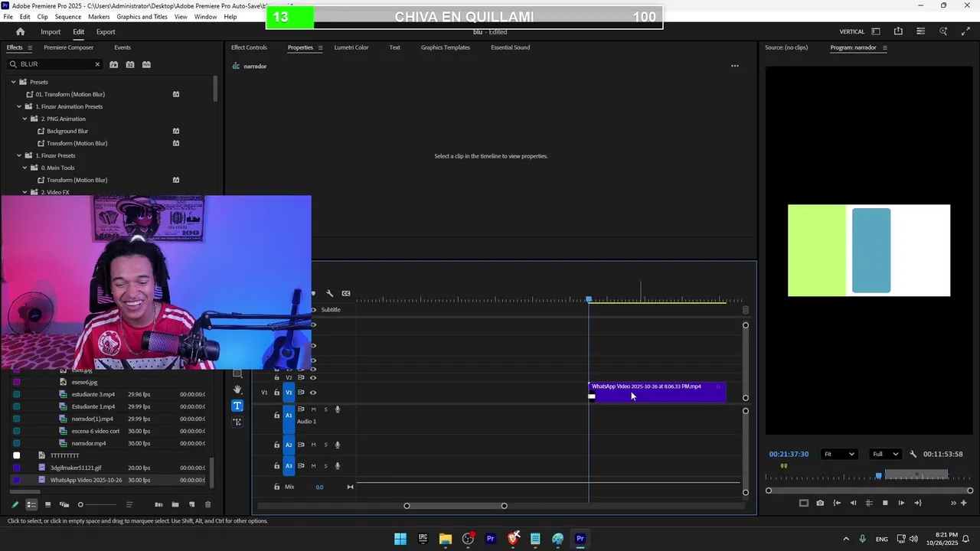Open the Workspaces layout icon

[876, 31]
